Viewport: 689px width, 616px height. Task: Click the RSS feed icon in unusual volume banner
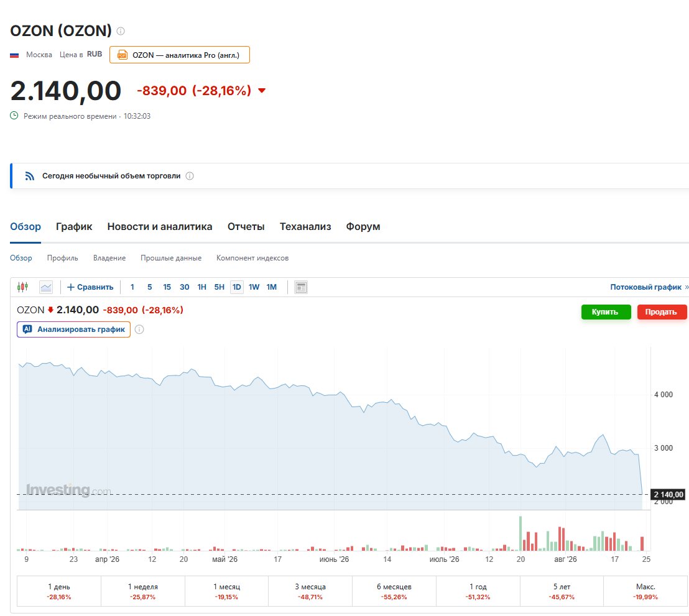click(x=29, y=176)
